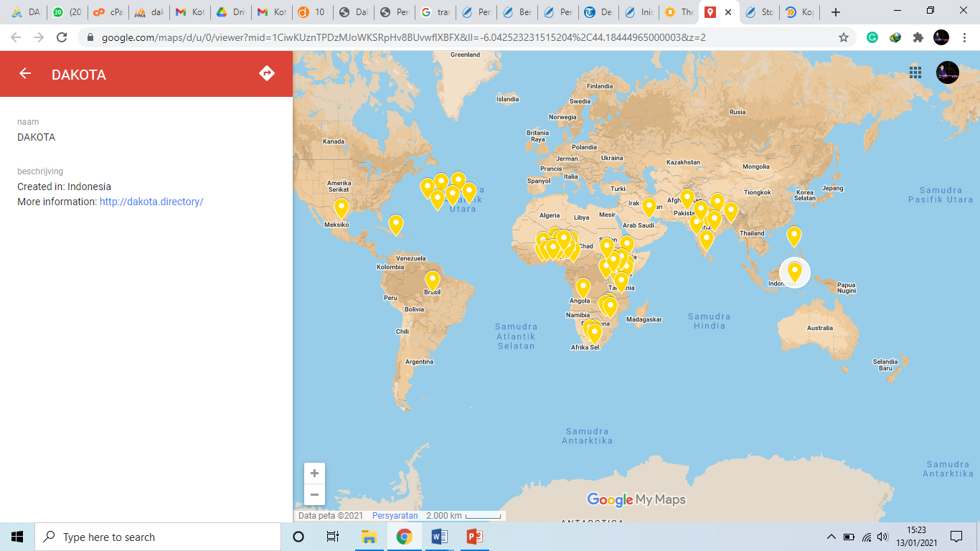This screenshot has height=551, width=980.
Task: Open the dakota.directory link
Action: coord(151,202)
